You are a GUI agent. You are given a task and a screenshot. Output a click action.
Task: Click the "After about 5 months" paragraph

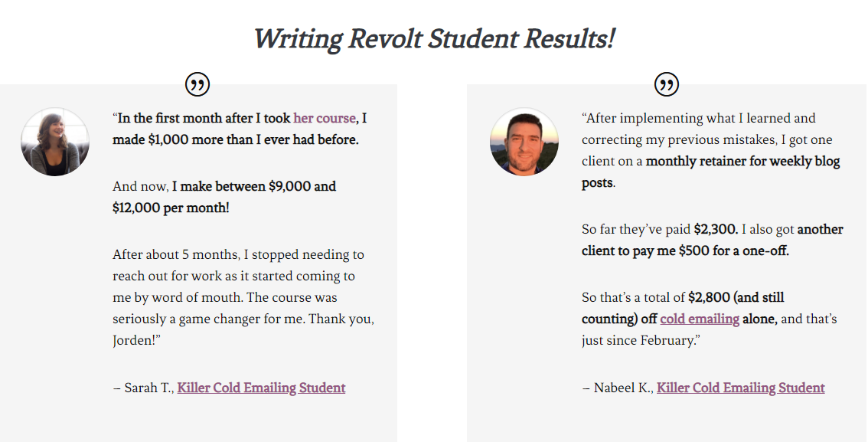tap(243, 297)
